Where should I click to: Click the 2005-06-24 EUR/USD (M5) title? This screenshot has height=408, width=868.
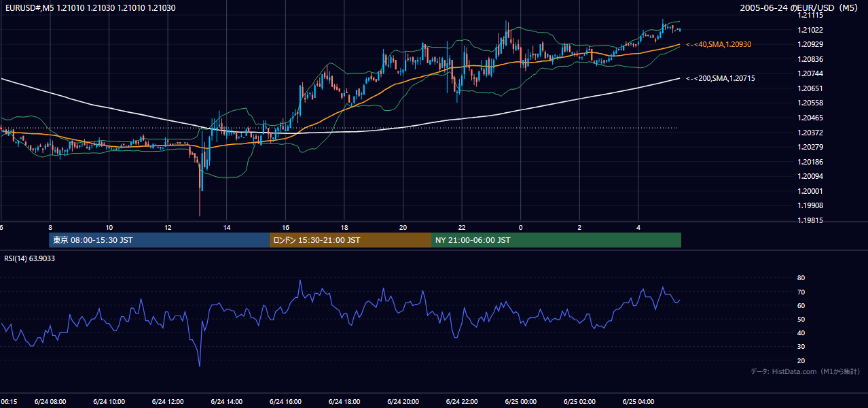tap(800, 8)
